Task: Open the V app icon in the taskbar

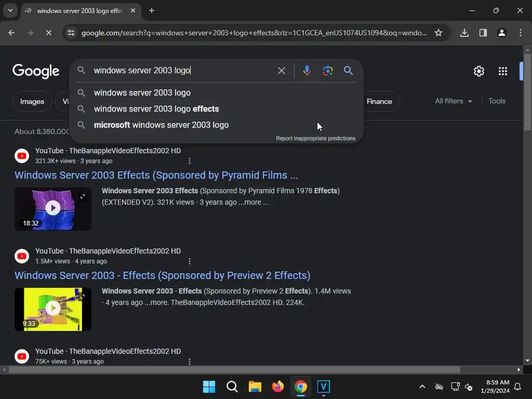Action: tap(323, 387)
